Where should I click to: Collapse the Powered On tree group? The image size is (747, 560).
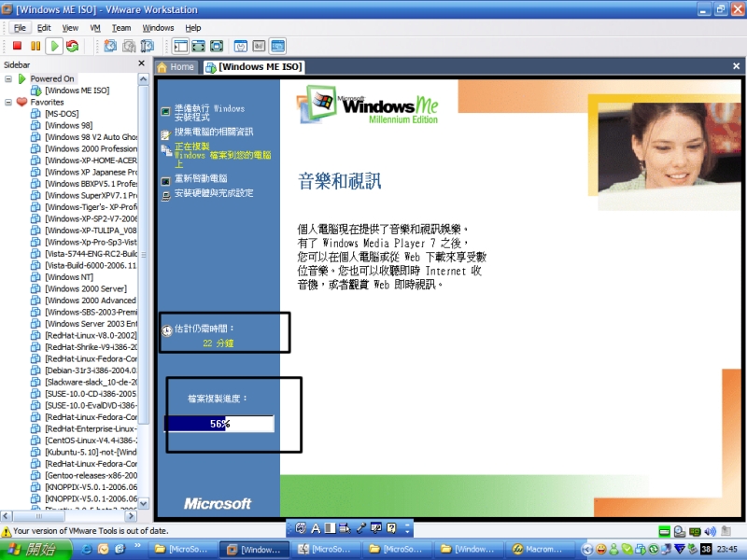point(8,78)
